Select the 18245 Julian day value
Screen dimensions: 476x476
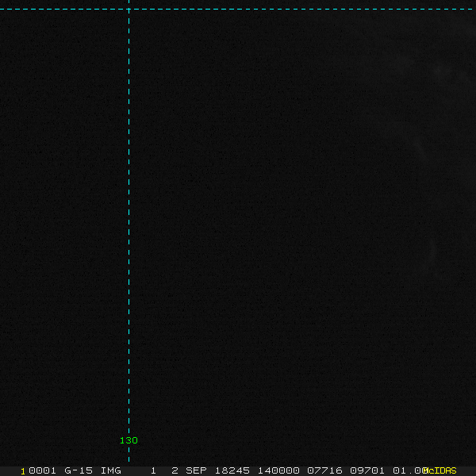232,470
